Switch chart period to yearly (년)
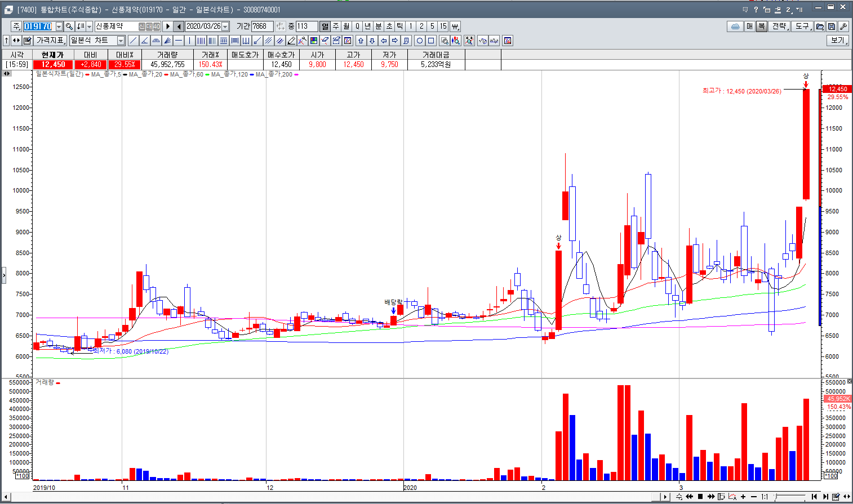Screen dimensions: 853x504 (367, 26)
